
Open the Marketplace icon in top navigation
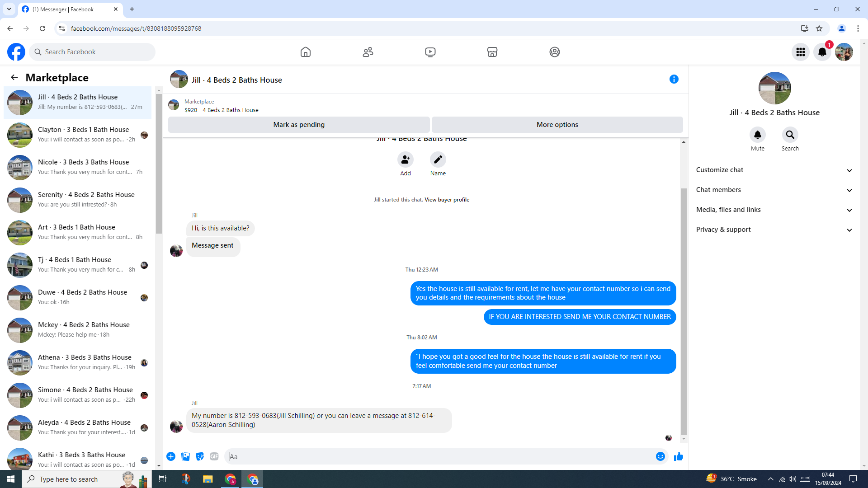(x=492, y=52)
